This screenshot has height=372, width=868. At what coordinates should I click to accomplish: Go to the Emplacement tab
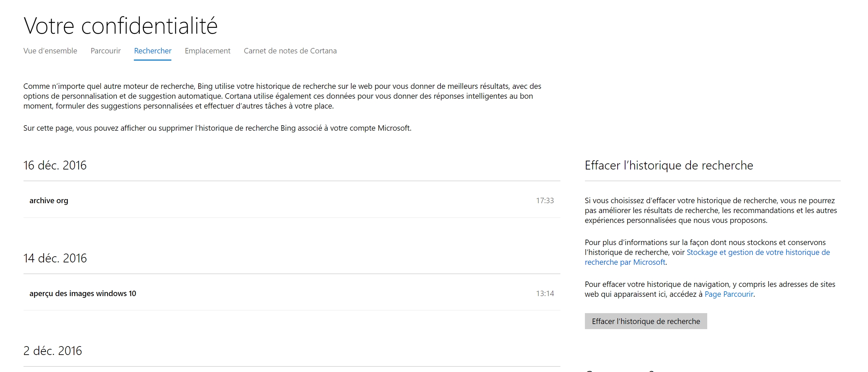(x=207, y=51)
